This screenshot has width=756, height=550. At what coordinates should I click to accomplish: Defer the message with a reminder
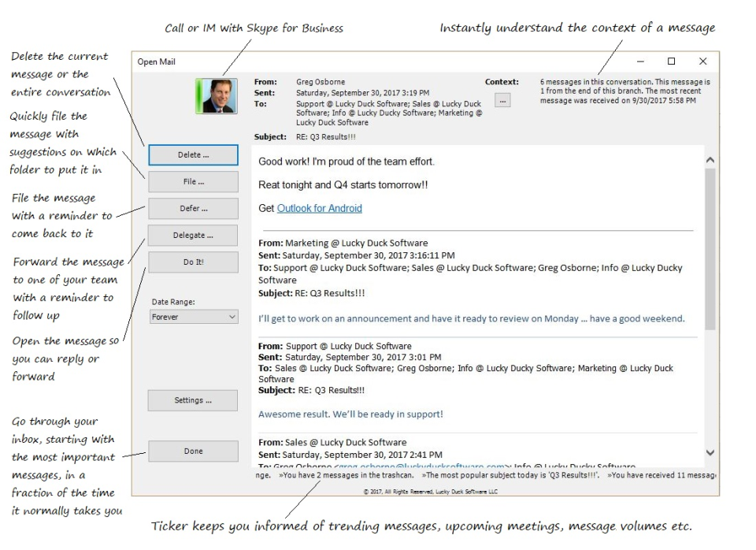(192, 208)
